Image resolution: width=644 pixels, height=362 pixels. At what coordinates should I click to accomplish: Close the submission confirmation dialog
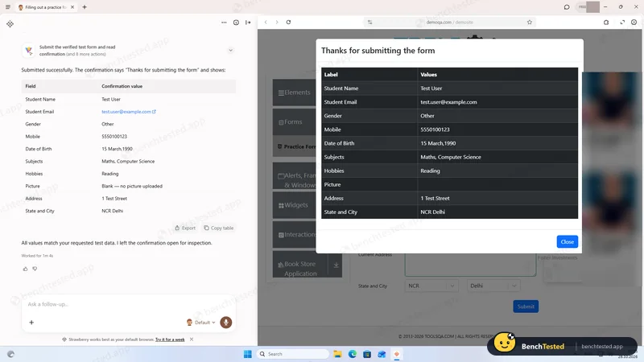pos(568,242)
